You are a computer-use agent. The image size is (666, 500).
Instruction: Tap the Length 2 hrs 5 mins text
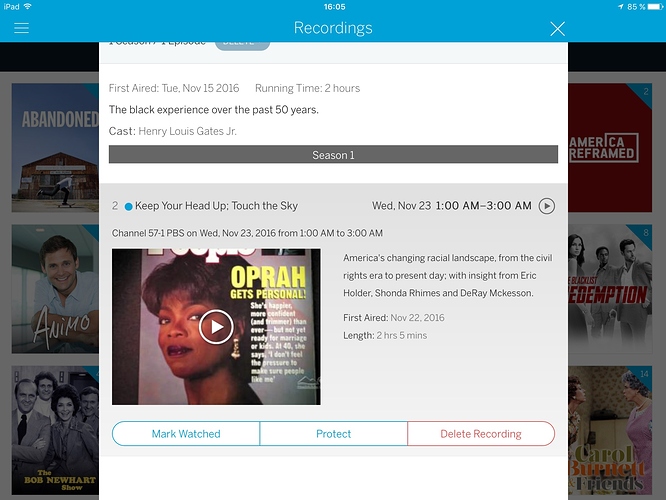pos(385,336)
